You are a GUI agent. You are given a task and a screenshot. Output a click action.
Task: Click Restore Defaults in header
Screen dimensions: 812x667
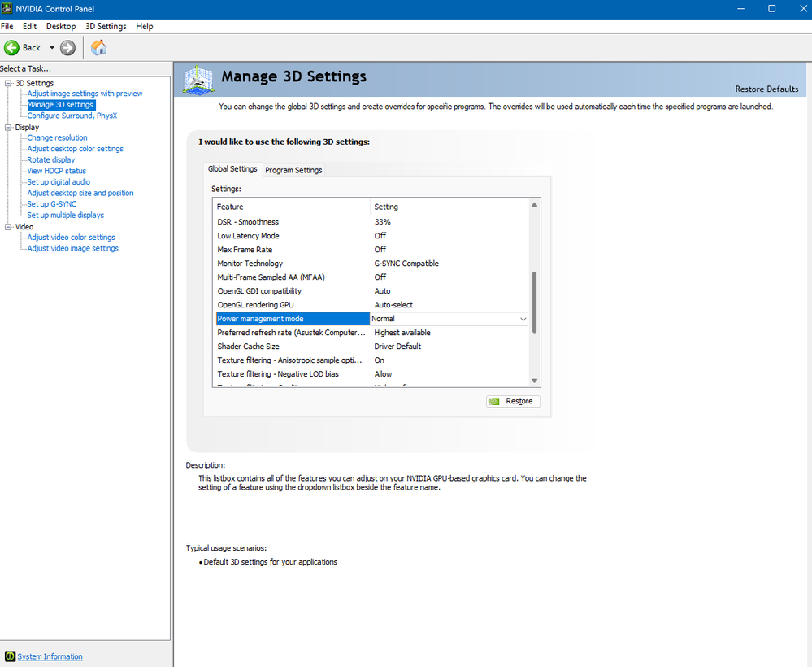(766, 89)
